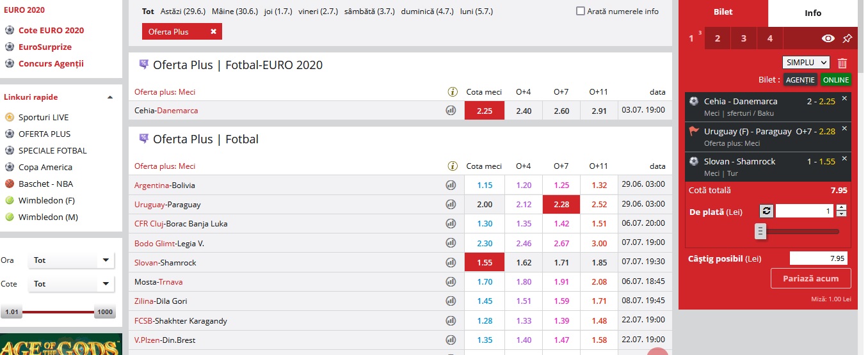This screenshot has width=868, height=355.
Task: Select O+11 odds 2.91 for Cehia-Danemarca
Action: (599, 111)
